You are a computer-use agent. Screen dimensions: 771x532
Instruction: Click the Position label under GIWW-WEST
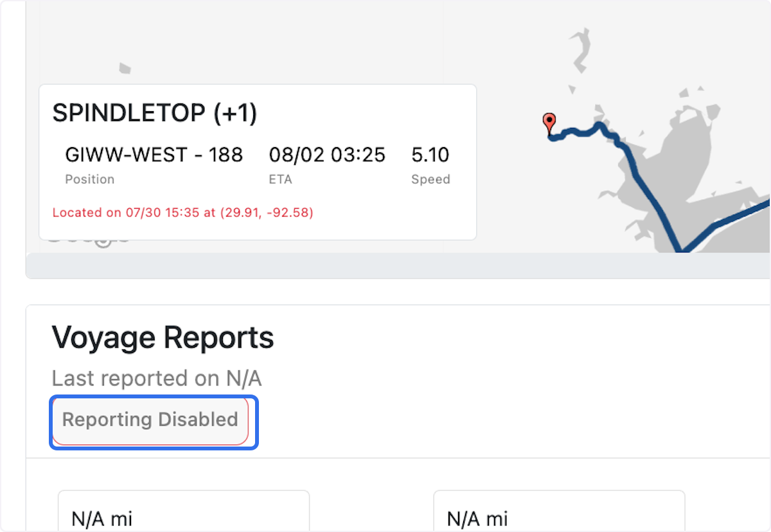[x=89, y=179]
